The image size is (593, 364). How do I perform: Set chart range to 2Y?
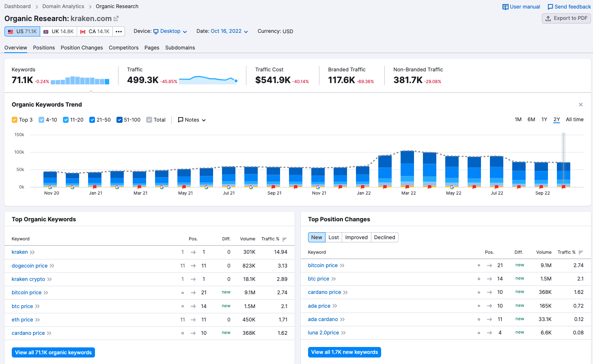pyautogui.click(x=556, y=120)
